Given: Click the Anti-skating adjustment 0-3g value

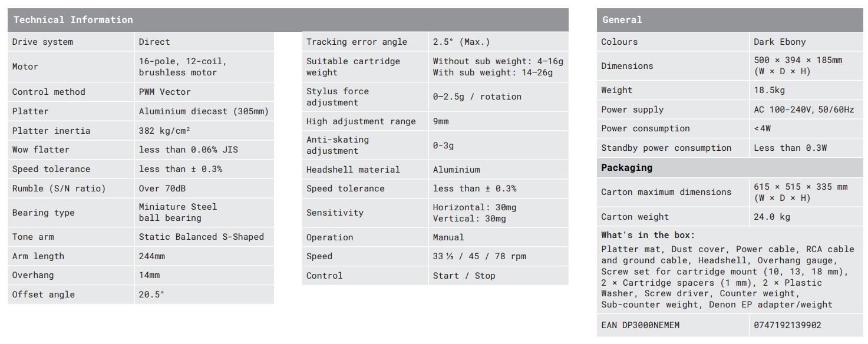Looking at the screenshot, I should point(444,145).
